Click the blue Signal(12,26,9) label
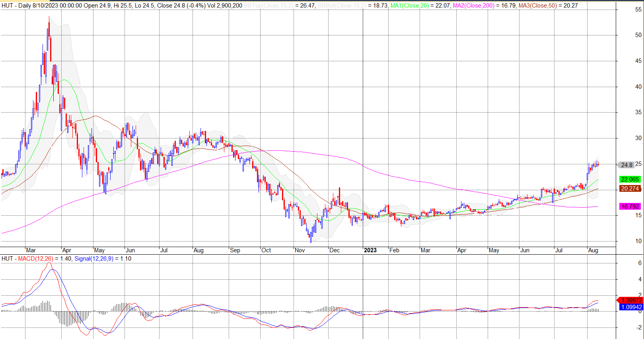This screenshot has width=644, height=339. point(94,259)
